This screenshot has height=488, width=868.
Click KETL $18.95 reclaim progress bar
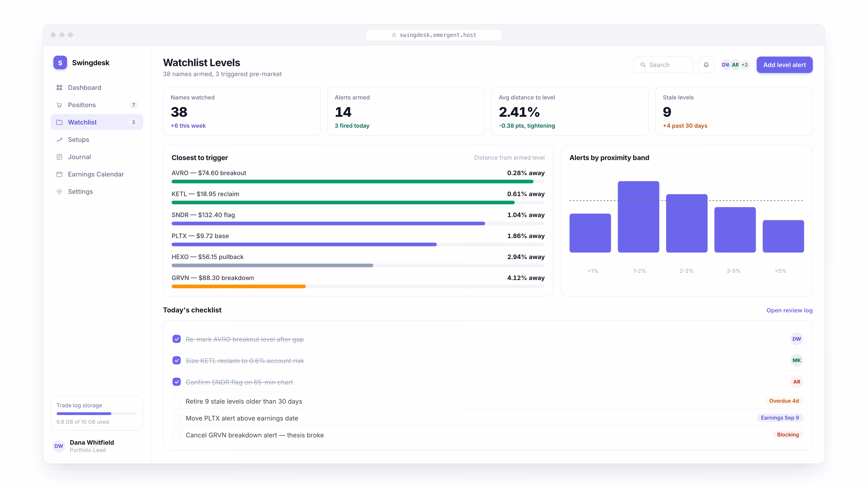[358, 203]
